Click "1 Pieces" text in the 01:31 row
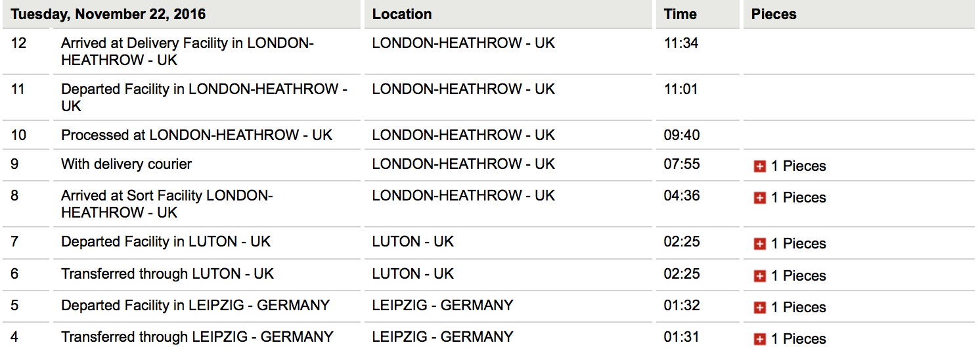The height and width of the screenshot is (351, 980). 798,339
